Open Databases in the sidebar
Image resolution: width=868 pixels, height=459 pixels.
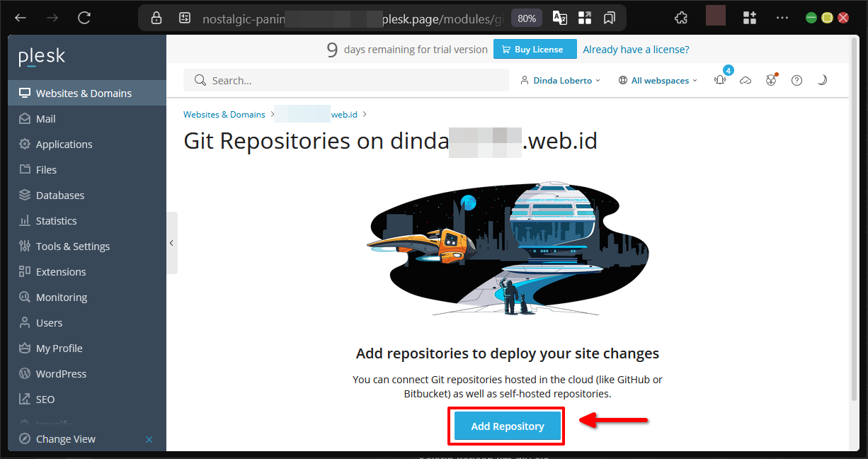(60, 195)
